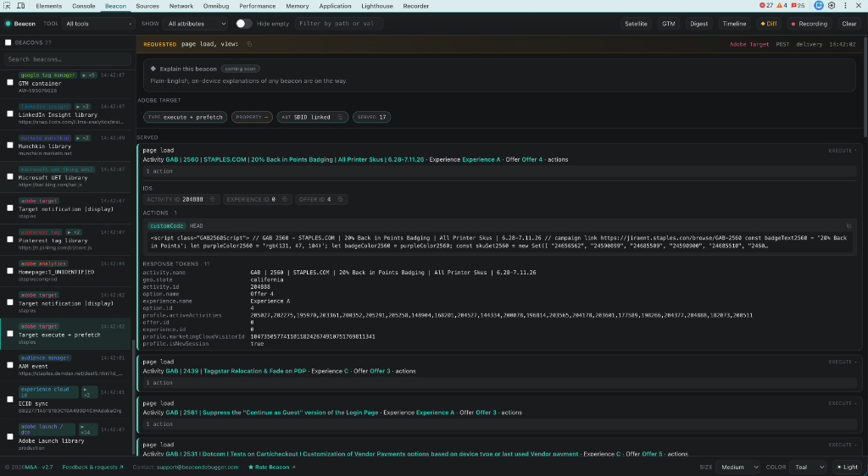Viewport: 868px width, 476px height.
Task: Clear all beacons with Clear button
Action: (849, 24)
